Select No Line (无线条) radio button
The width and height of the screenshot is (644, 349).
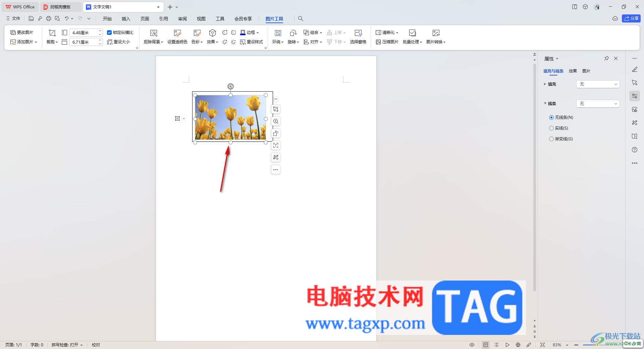tap(551, 117)
